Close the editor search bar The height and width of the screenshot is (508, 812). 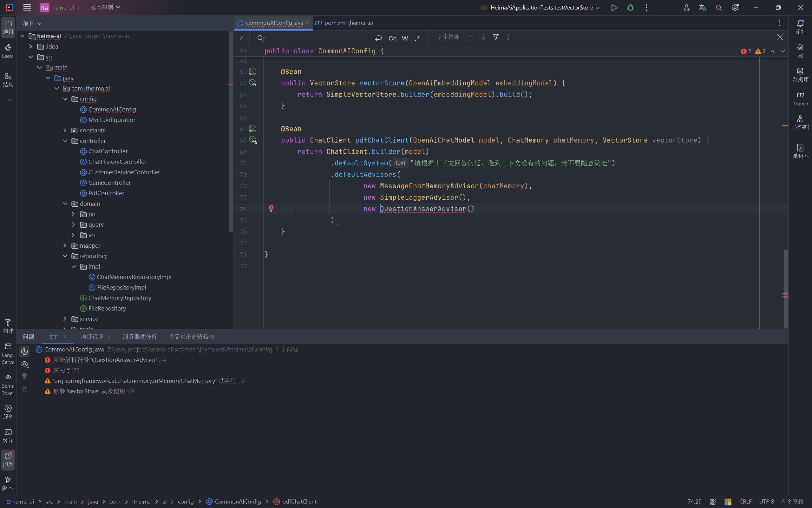pos(780,37)
